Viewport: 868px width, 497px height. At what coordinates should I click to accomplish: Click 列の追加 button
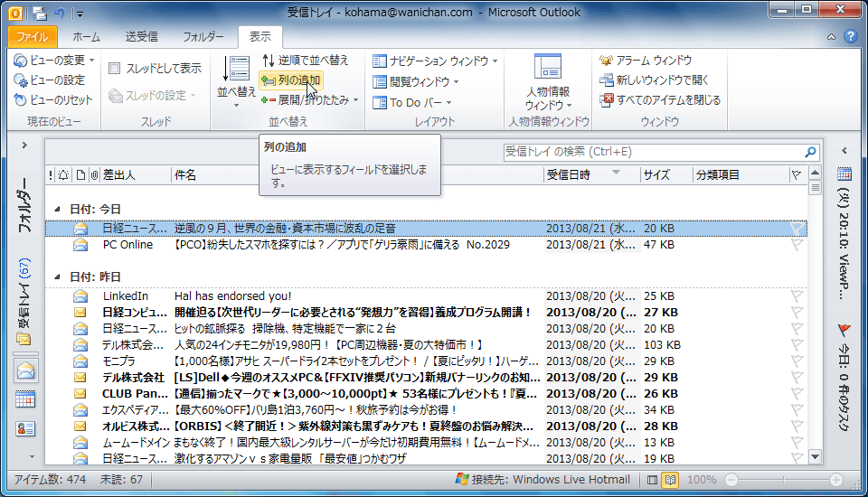tap(291, 80)
